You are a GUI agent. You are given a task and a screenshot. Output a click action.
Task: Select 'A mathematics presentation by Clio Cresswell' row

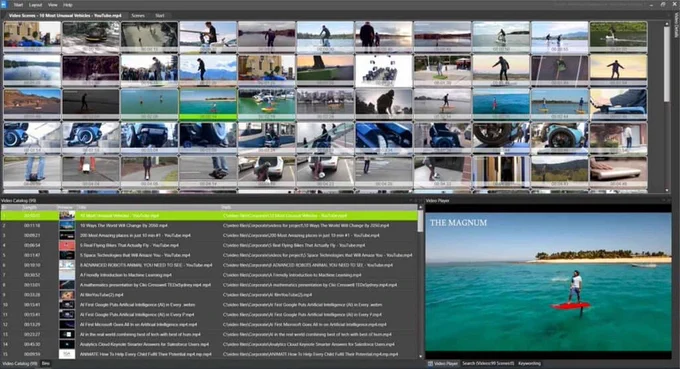pos(209,285)
